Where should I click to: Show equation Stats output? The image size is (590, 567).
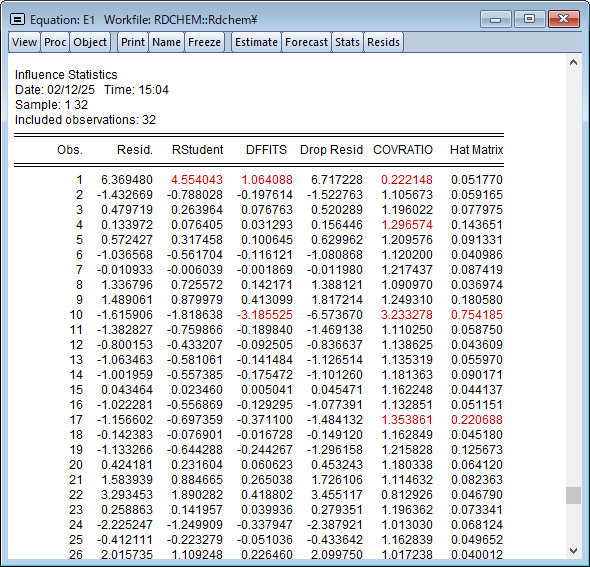347,42
